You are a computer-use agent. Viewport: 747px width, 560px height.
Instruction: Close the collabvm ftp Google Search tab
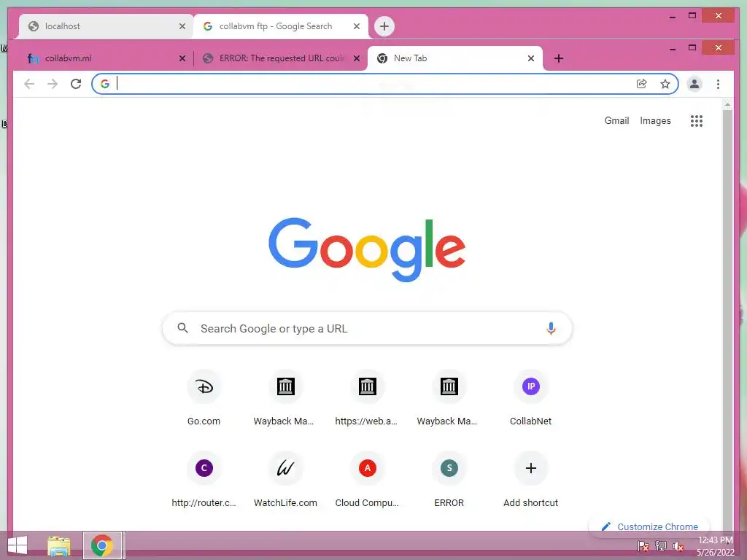click(356, 27)
